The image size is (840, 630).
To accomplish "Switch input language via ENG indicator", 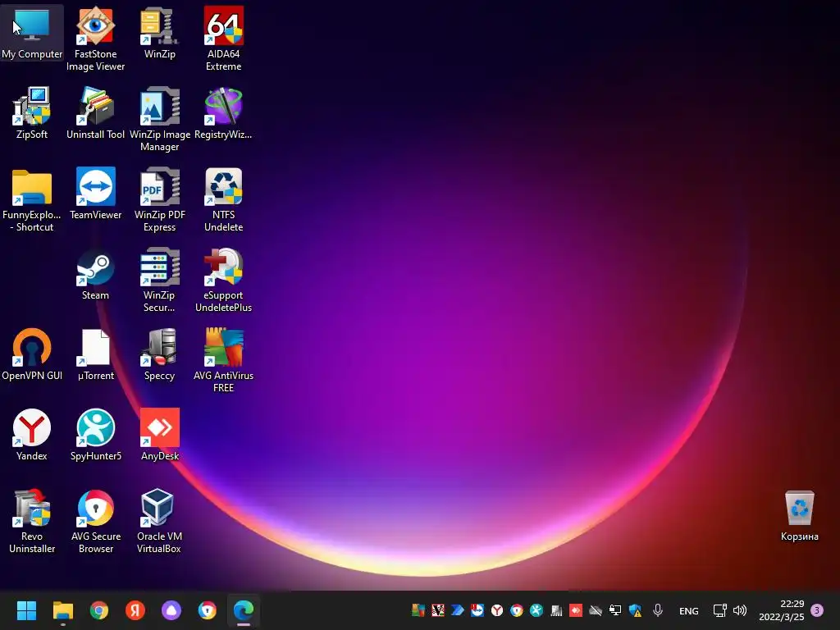I will point(688,610).
